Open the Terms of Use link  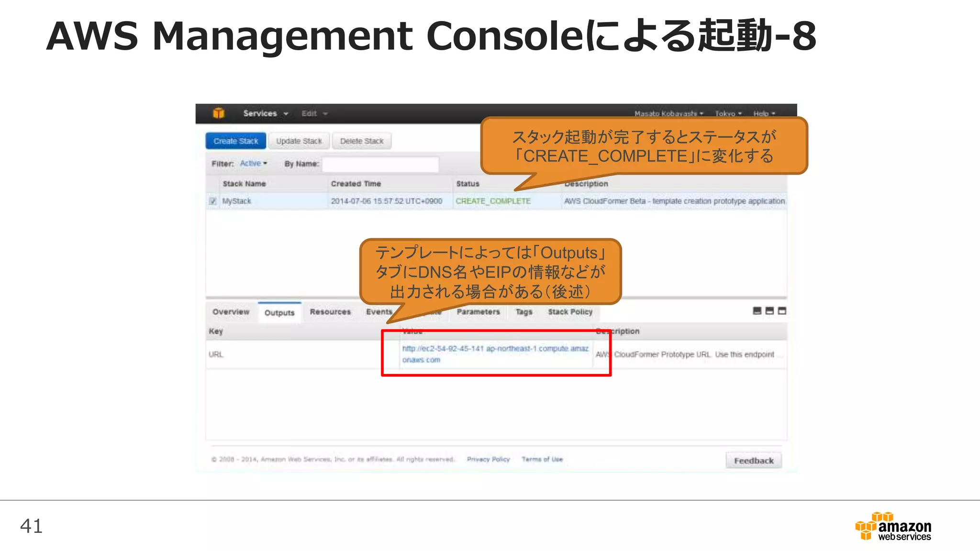(x=542, y=459)
